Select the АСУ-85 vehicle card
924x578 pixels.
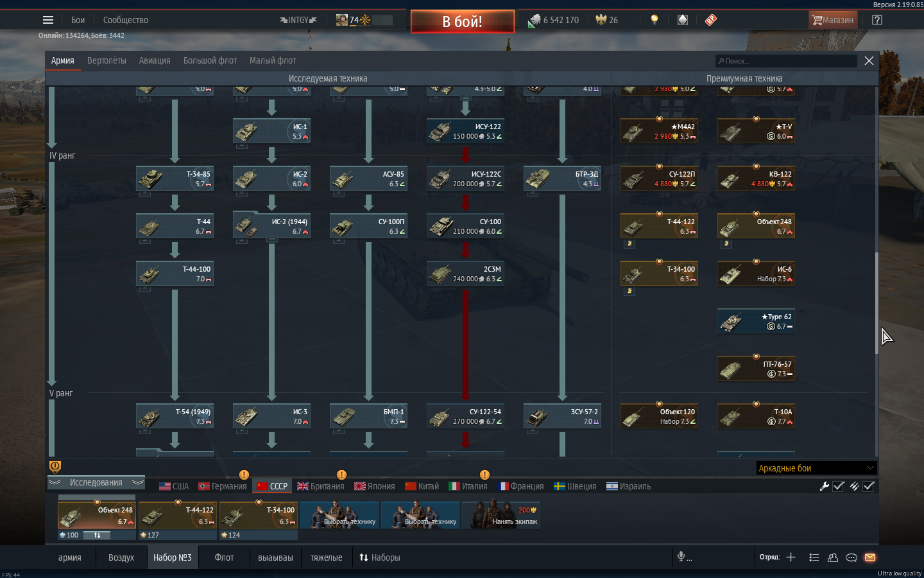tap(368, 179)
